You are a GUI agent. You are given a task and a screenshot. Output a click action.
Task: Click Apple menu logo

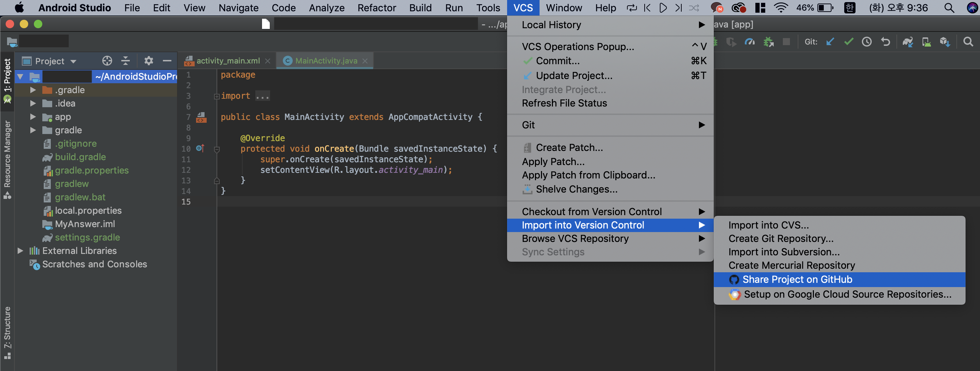click(x=19, y=8)
